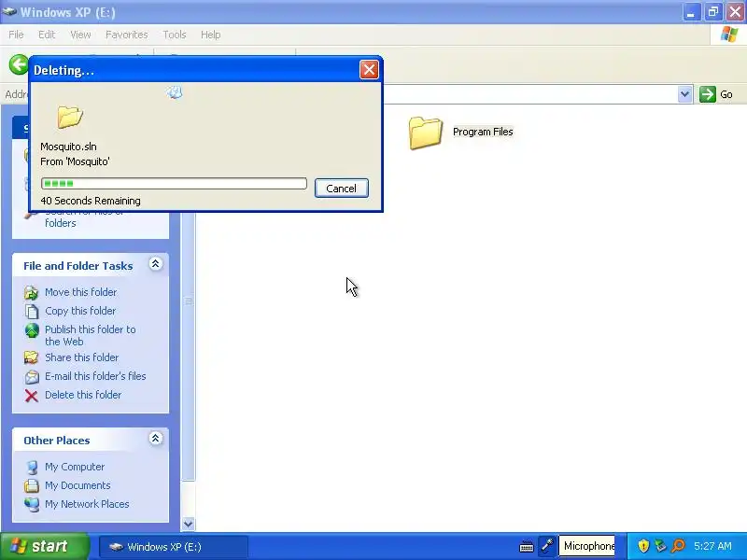The width and height of the screenshot is (747, 560).
Task: Click the green Go arrow icon
Action: click(708, 94)
